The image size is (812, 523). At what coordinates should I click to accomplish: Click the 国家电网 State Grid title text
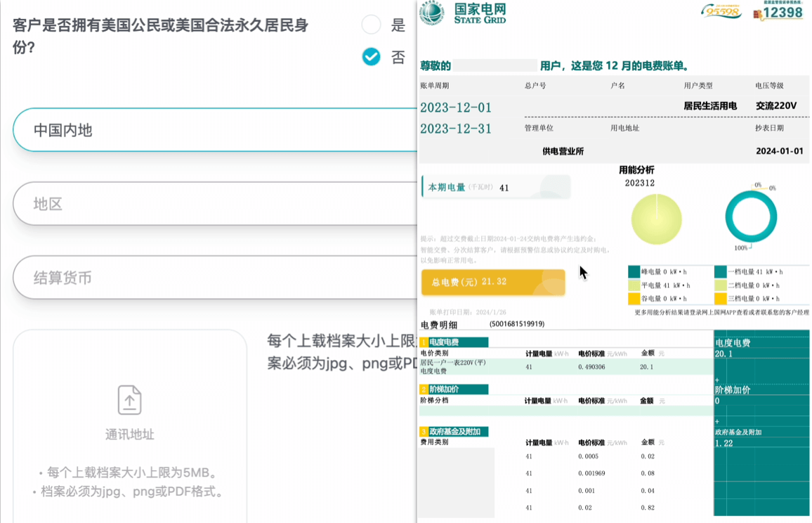pos(480,13)
